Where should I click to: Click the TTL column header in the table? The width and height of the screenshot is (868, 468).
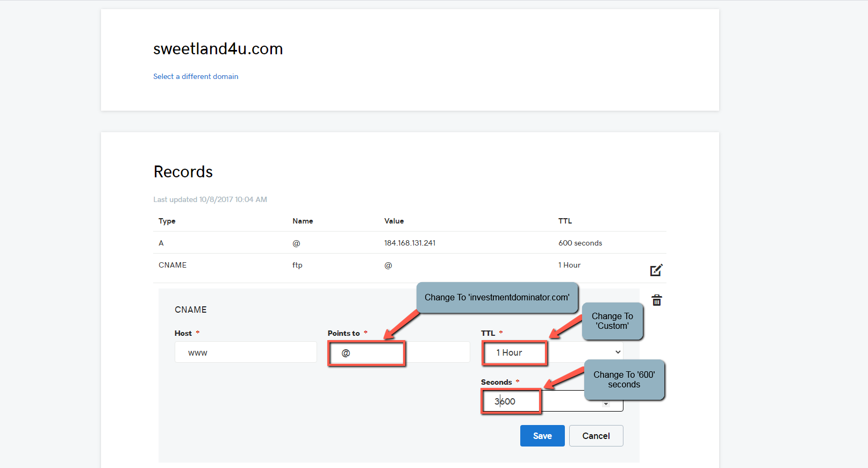(x=565, y=221)
